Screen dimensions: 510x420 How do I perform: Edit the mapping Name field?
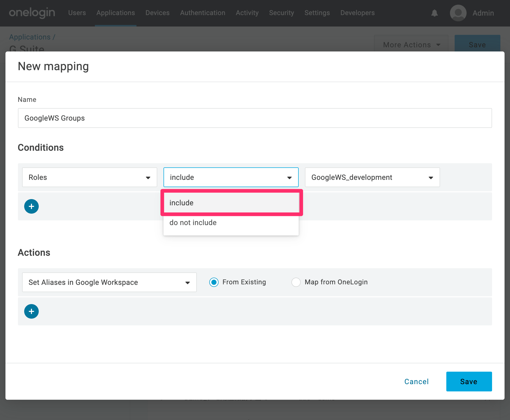click(255, 118)
